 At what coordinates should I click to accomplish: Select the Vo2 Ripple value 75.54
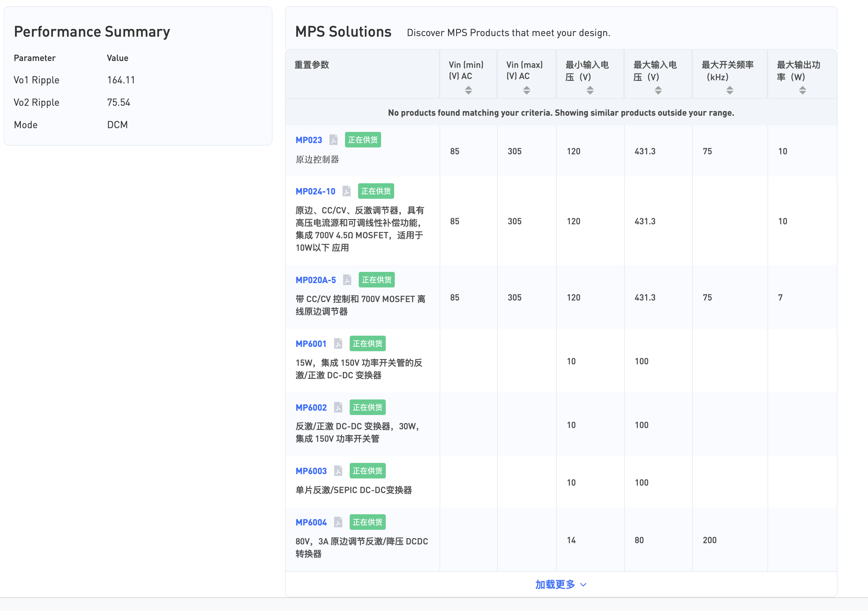(x=119, y=102)
